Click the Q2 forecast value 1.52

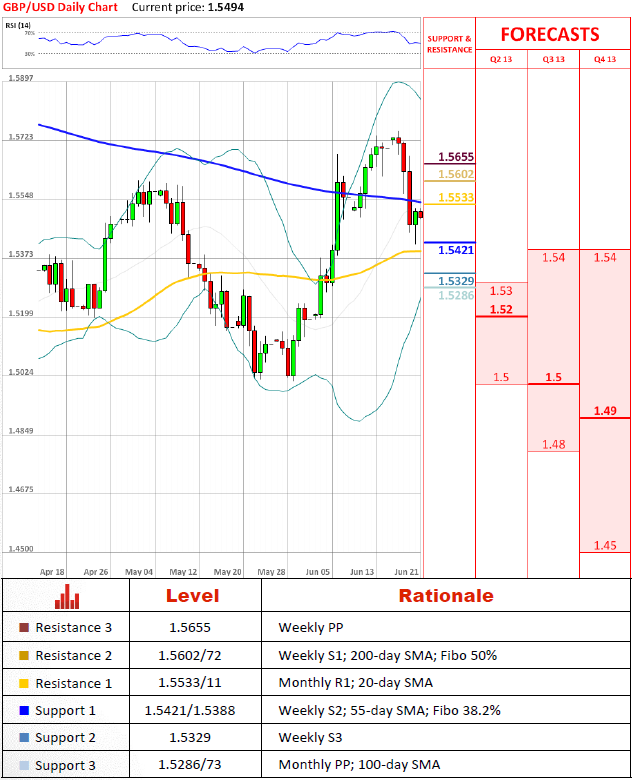coord(501,309)
